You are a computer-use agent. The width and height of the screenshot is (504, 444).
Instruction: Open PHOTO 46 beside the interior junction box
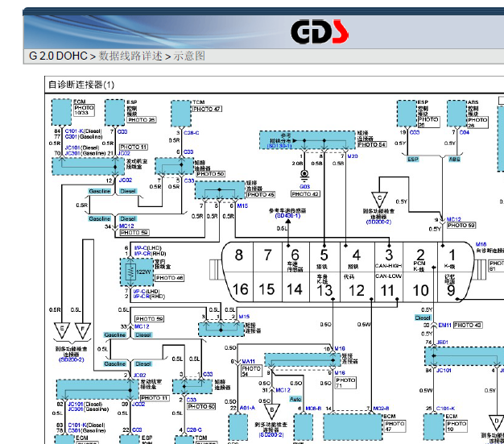(170, 278)
